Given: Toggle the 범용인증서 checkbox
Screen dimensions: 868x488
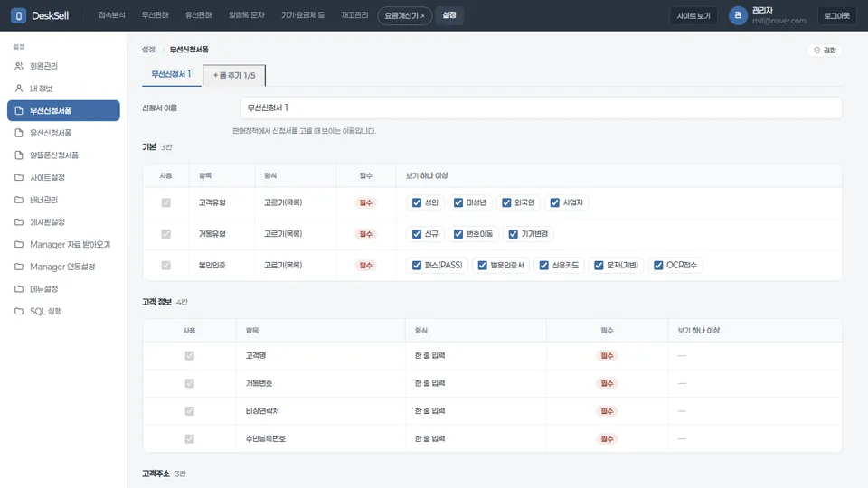Looking at the screenshot, I should (482, 266).
